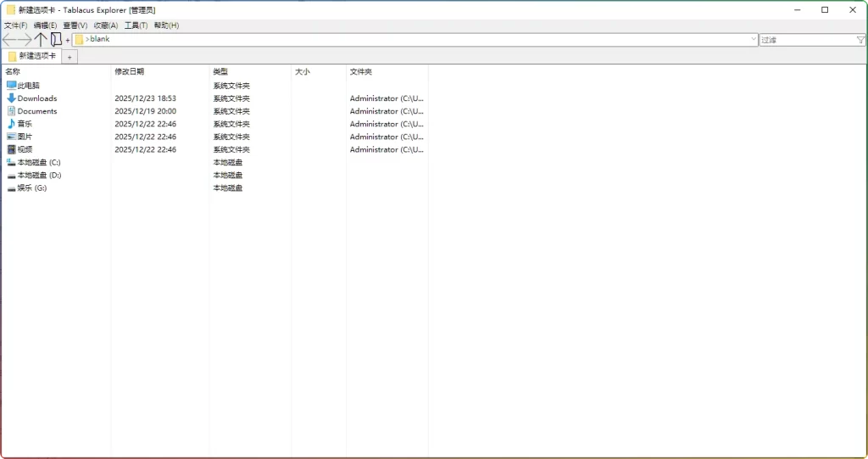
Task: Click Administrator path in 视频 row
Action: click(387, 149)
